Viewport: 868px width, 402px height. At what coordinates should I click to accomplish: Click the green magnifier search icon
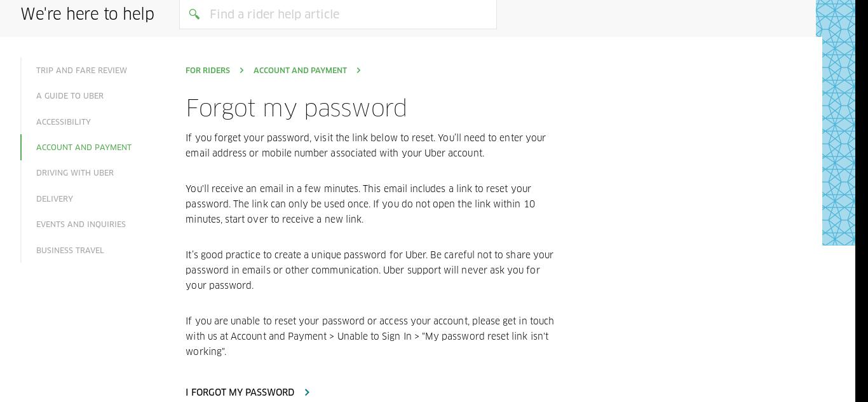194,14
